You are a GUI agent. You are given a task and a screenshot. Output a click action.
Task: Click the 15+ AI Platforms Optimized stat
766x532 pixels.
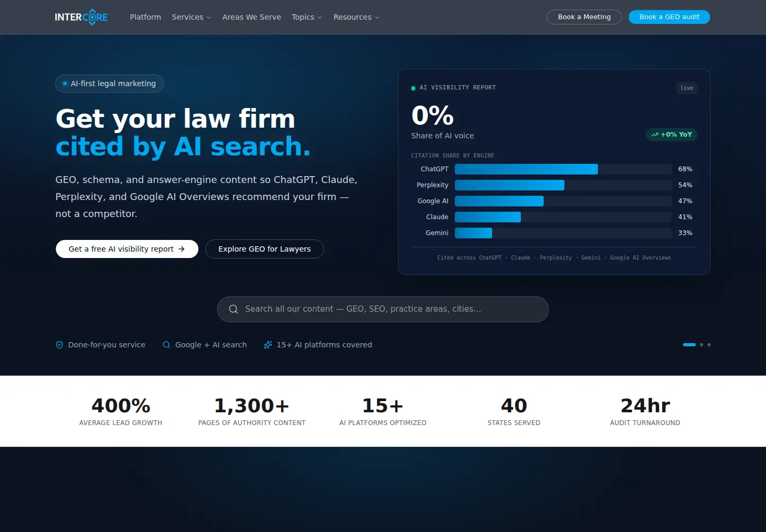[383, 411]
